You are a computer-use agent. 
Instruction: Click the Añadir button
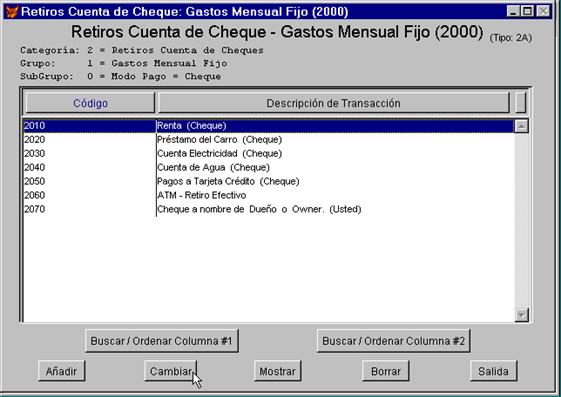tap(62, 371)
